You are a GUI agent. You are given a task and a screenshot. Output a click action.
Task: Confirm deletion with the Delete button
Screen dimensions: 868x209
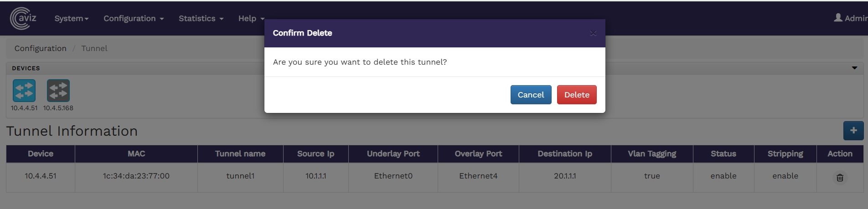click(577, 95)
